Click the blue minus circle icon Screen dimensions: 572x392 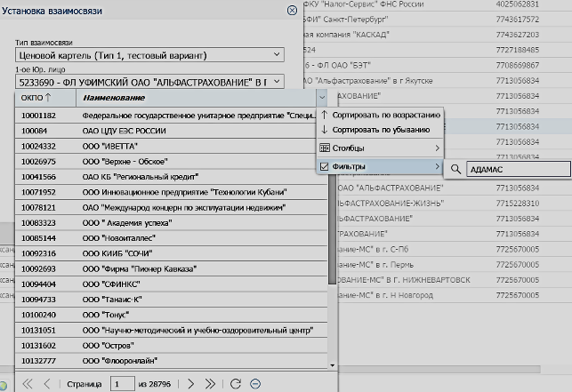[255, 384]
